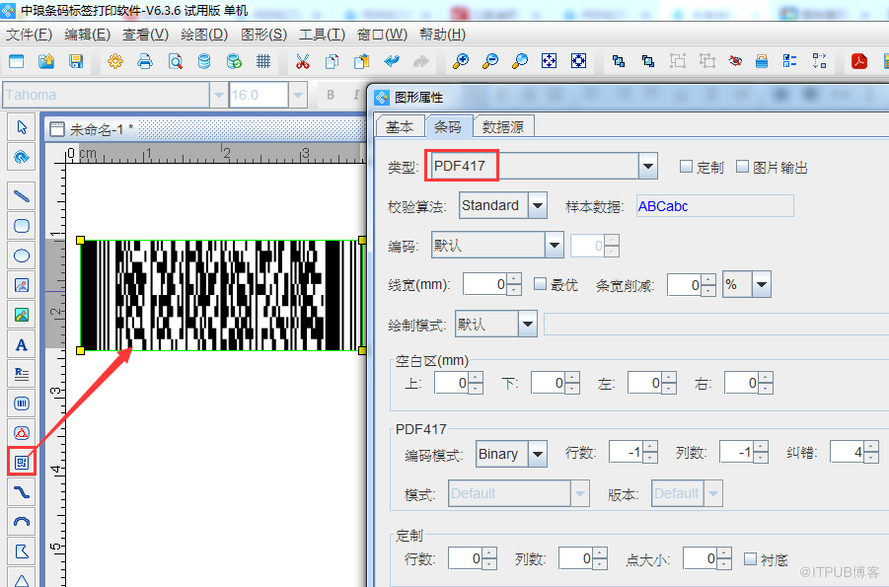Open the 编码模式 Binary dropdown

point(537,454)
